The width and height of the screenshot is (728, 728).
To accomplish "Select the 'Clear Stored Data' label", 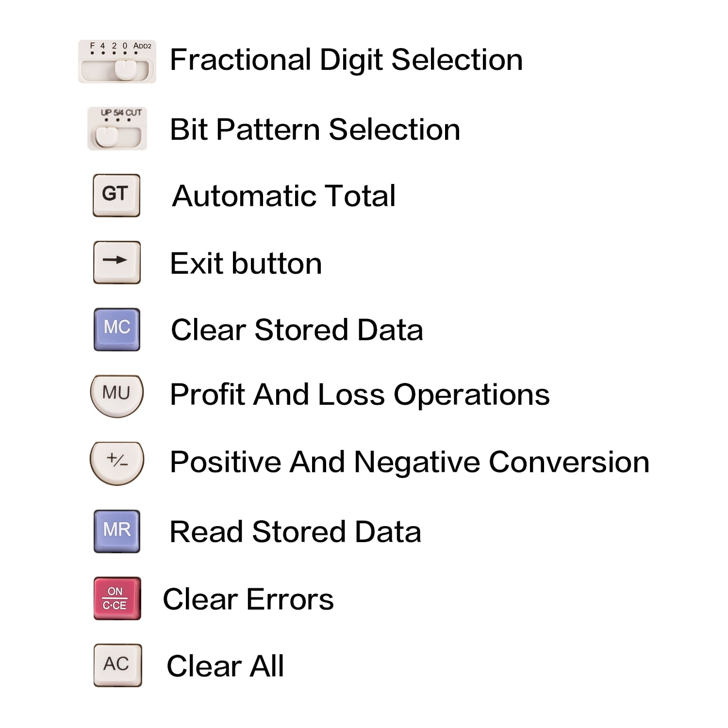I will [297, 330].
